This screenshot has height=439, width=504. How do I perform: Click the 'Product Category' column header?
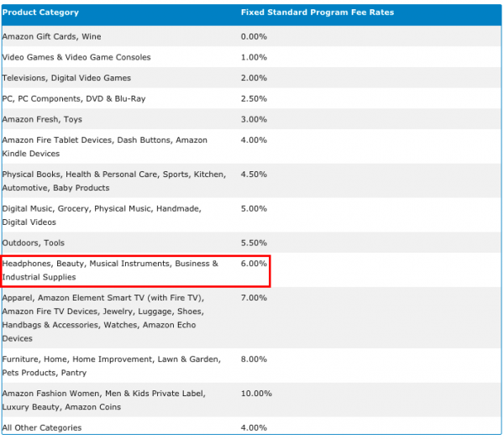pyautogui.click(x=40, y=13)
